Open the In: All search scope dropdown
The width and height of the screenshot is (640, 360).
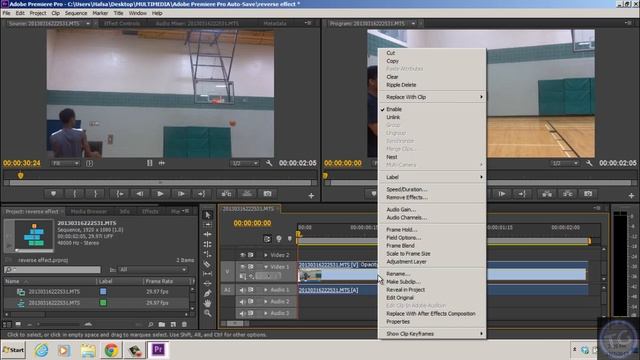pos(153,270)
